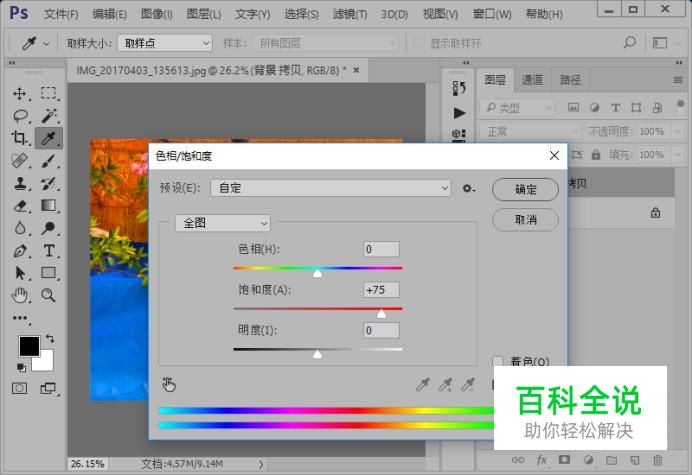
Task: Pick the add-to-sample eyedropper
Action: 445,385
